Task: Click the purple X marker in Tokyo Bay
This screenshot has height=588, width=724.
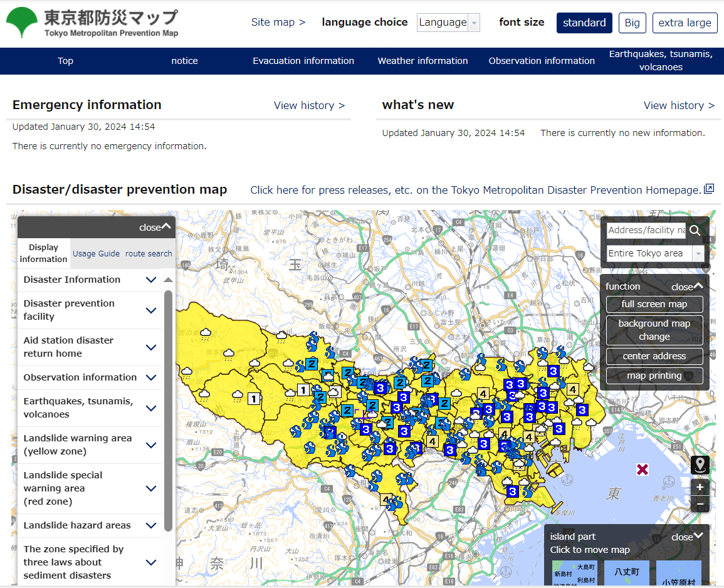Action: tap(642, 470)
